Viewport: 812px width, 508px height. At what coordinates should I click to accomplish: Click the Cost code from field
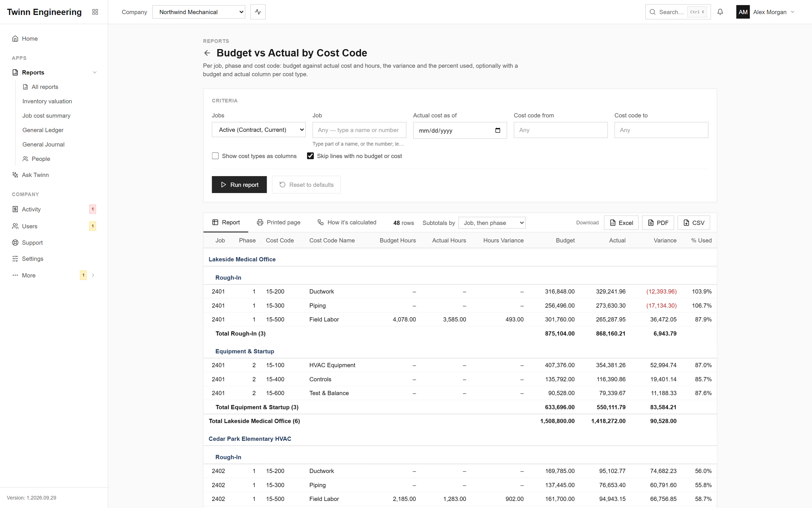[561, 130]
